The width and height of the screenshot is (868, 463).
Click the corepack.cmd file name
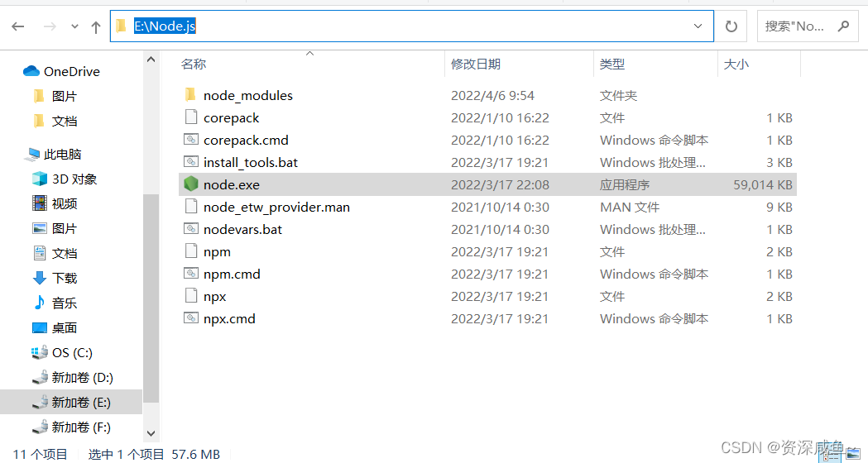click(246, 140)
